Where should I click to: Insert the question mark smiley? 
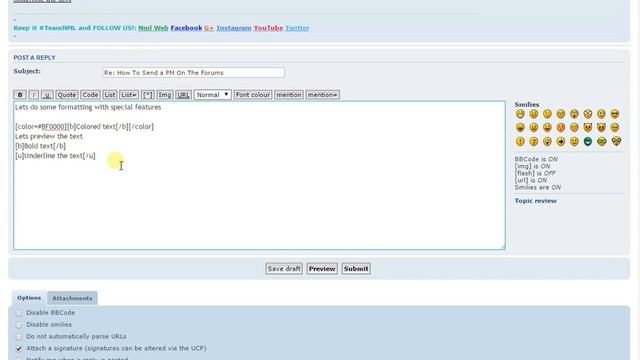(533, 142)
